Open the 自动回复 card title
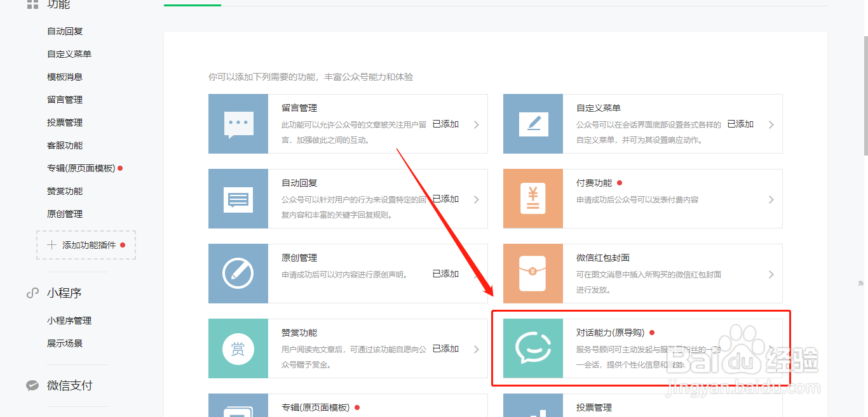The width and height of the screenshot is (868, 417). click(x=299, y=183)
